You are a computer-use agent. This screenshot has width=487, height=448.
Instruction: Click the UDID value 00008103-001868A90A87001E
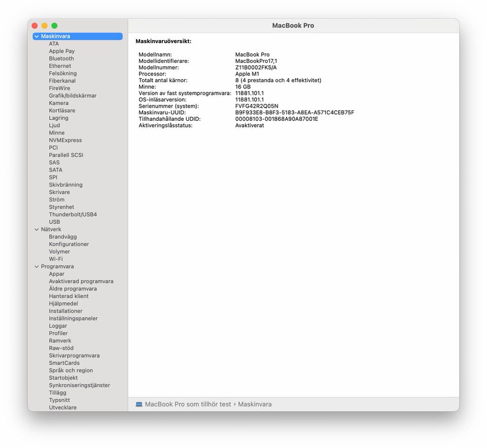pos(276,119)
